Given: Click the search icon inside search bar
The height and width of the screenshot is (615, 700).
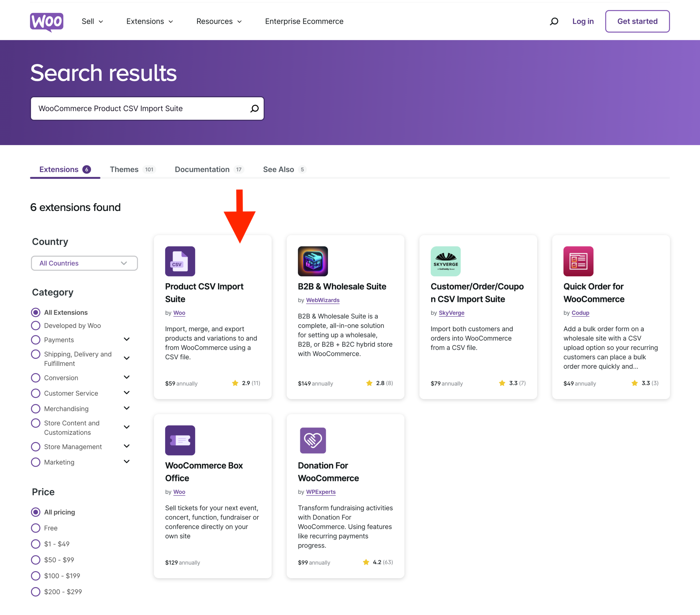Looking at the screenshot, I should point(254,108).
